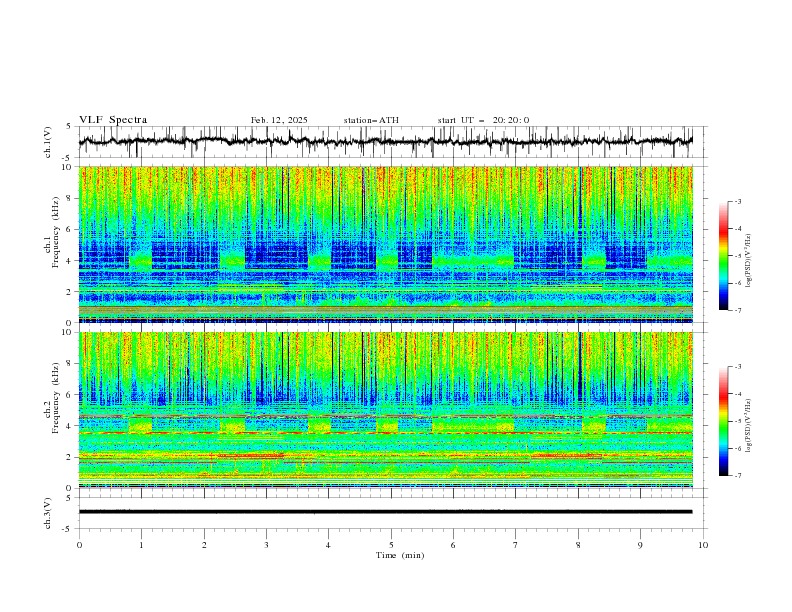Click the ch.2 color bar legend

[x=723, y=421]
